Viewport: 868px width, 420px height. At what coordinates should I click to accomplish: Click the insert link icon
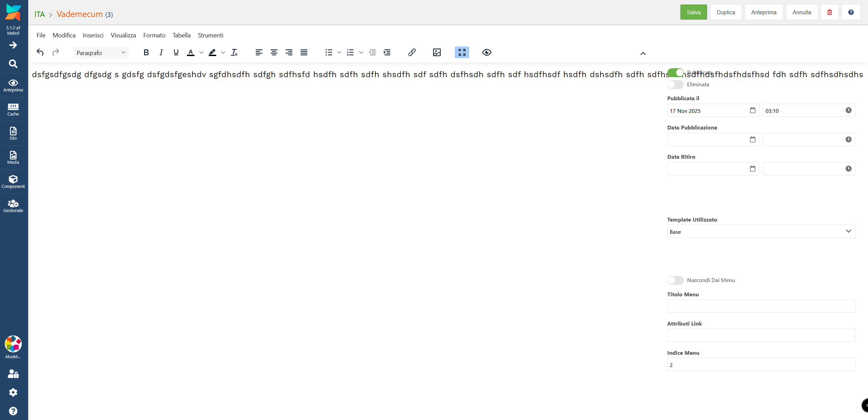tap(412, 52)
